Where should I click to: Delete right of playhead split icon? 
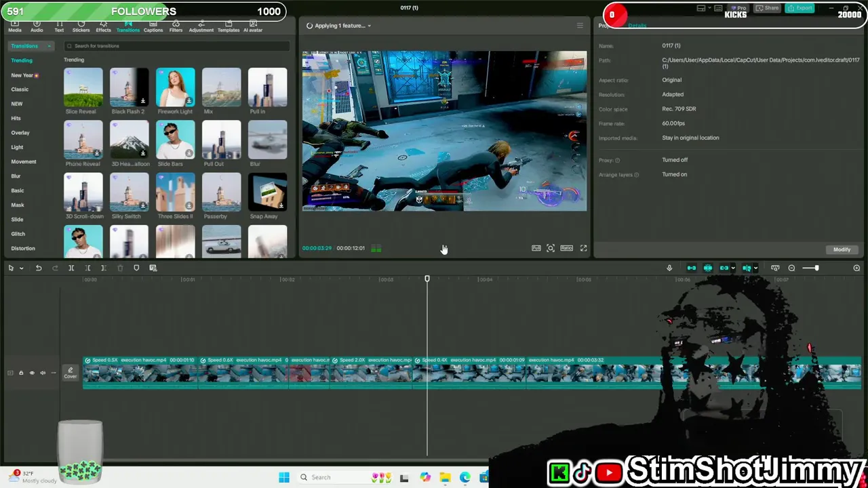click(x=104, y=268)
